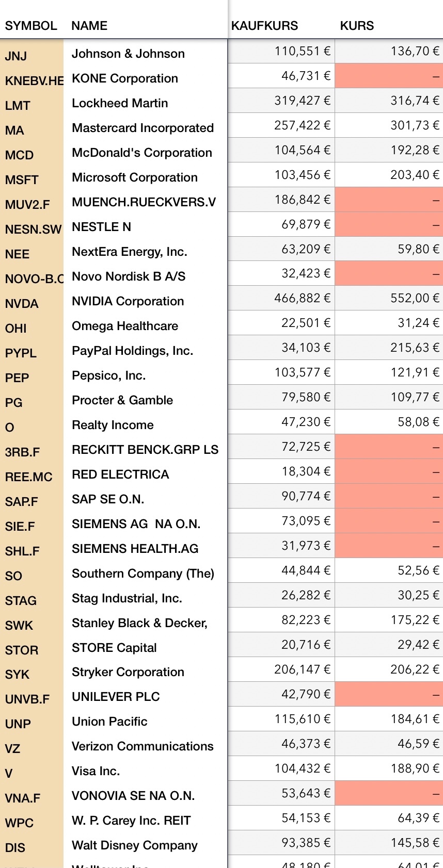This screenshot has width=443, height=868.
Task: Click the red KURS cell for SAP SE
Action: click(x=389, y=496)
